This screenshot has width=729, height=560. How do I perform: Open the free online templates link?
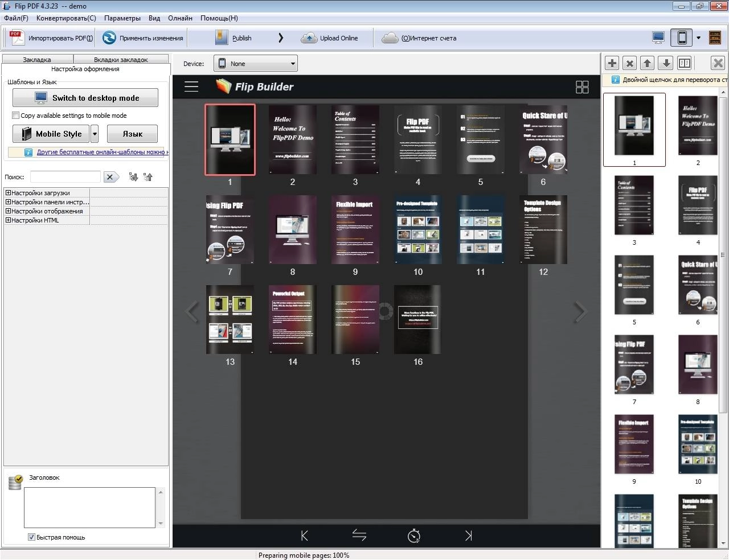103,152
